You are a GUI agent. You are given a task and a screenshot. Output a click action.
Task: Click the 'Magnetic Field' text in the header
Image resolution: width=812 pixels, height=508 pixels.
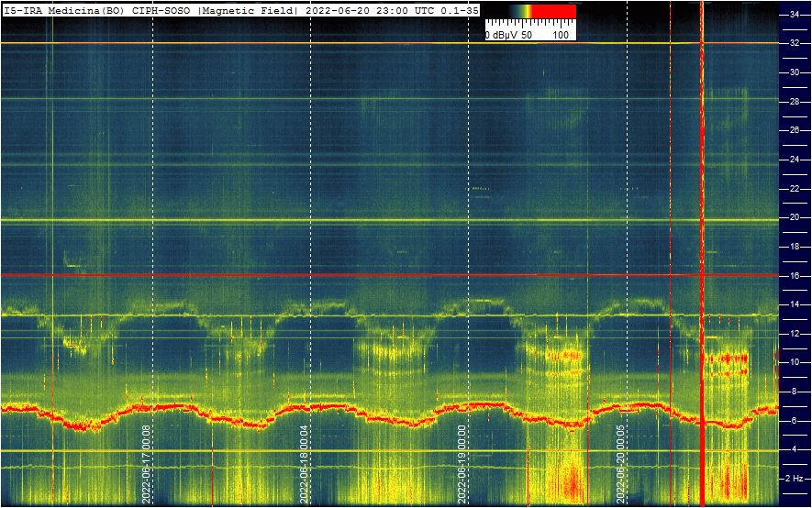[x=247, y=9]
